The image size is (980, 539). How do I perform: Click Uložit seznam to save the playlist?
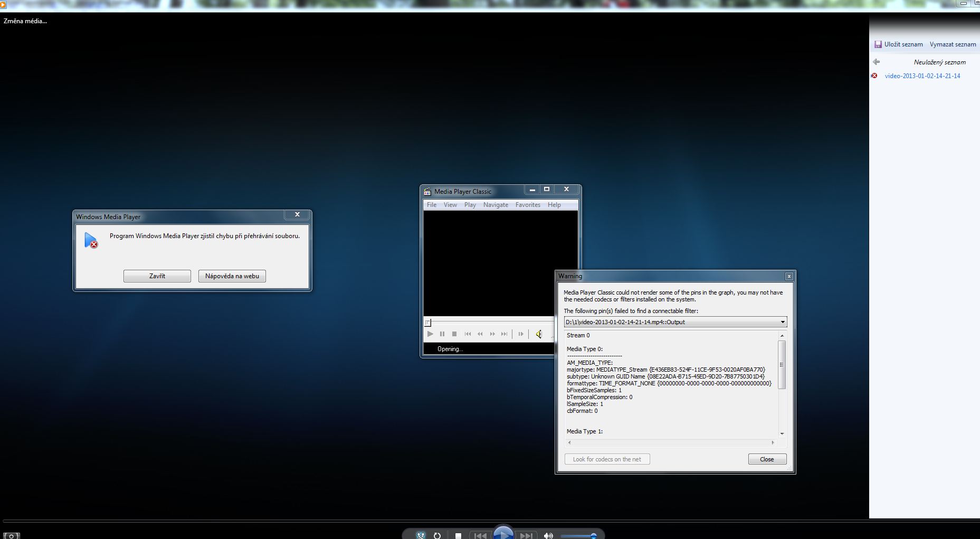pyautogui.click(x=899, y=44)
